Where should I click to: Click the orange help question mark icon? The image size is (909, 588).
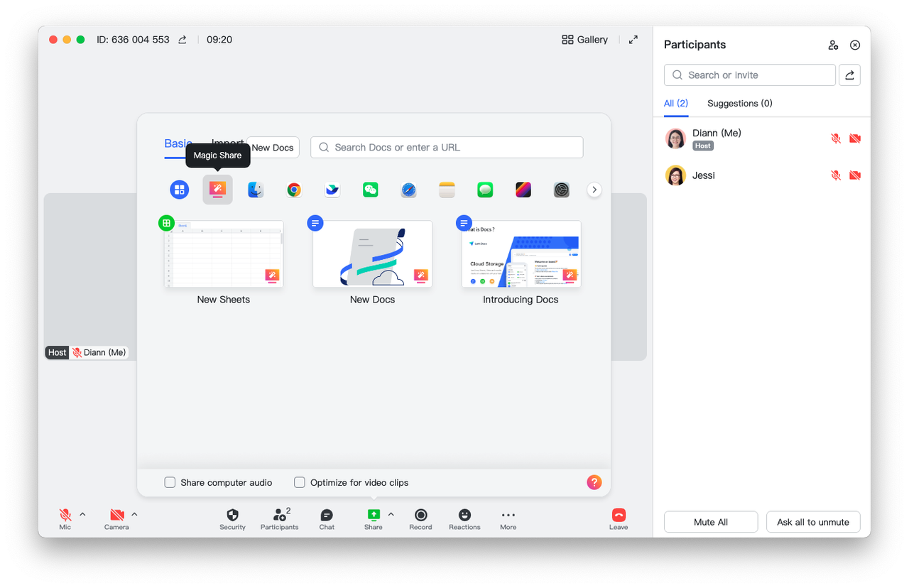click(x=594, y=482)
